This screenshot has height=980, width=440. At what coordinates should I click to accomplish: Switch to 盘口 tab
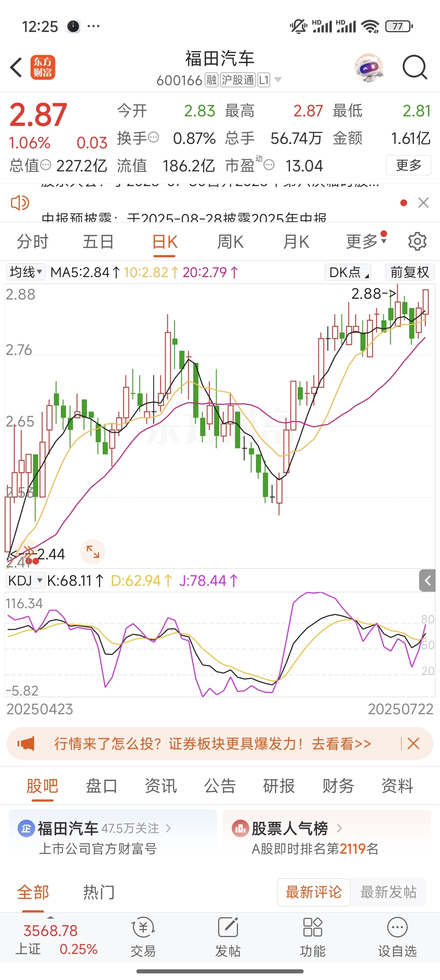102,786
